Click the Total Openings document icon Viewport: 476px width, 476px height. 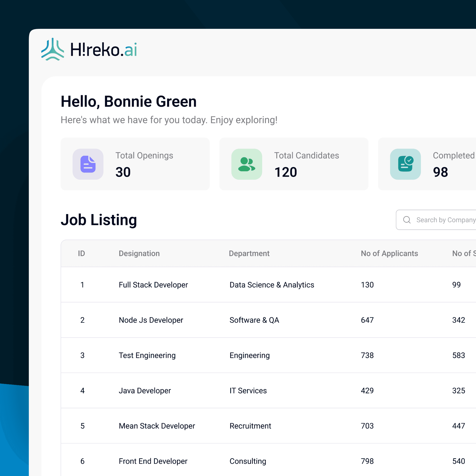pos(88,164)
